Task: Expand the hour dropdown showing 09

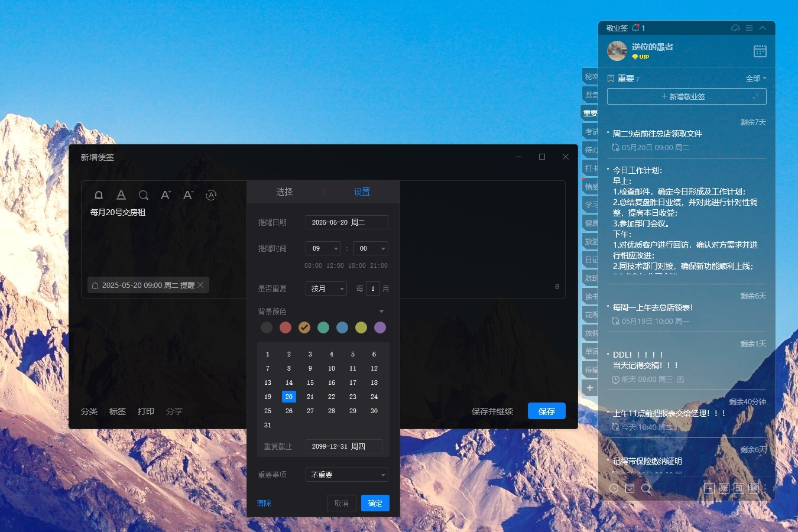Action: coord(336,249)
